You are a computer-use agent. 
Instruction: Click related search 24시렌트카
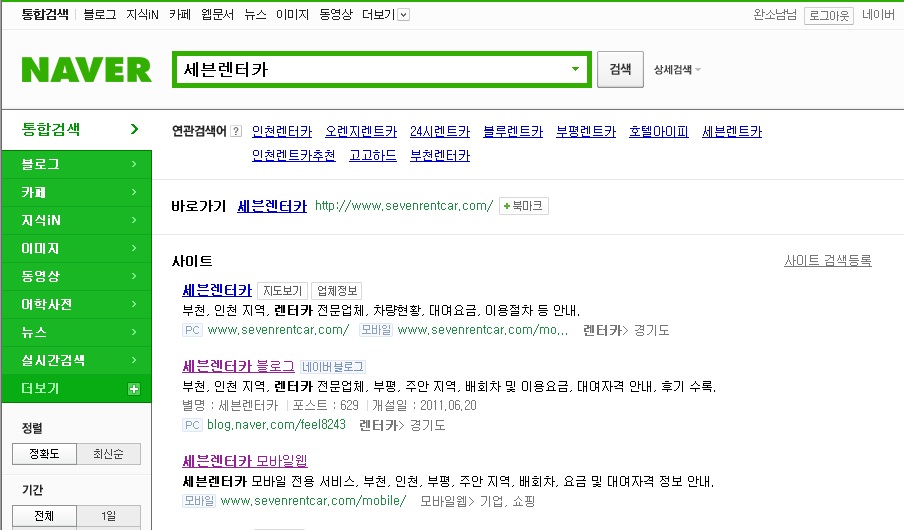[440, 131]
